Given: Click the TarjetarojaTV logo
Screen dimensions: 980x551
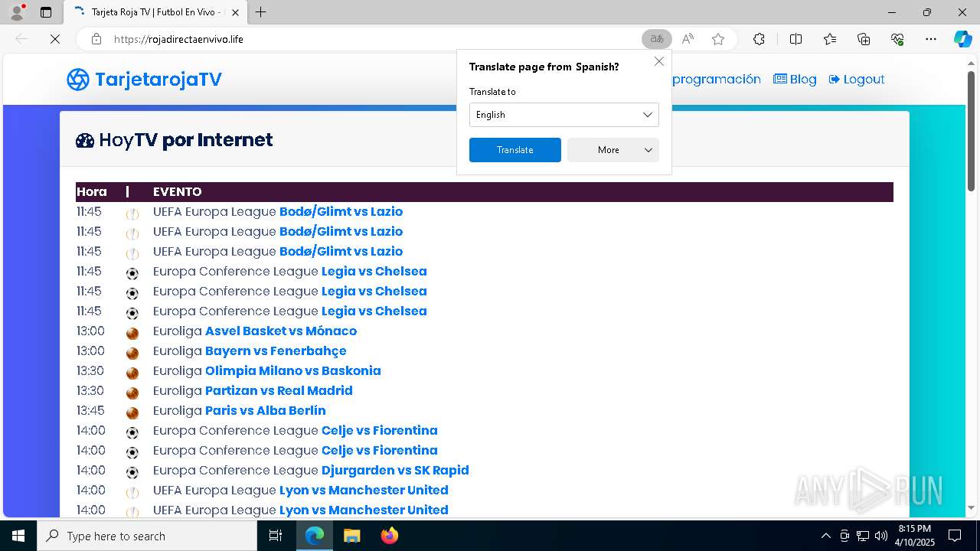Looking at the screenshot, I should pos(144,80).
